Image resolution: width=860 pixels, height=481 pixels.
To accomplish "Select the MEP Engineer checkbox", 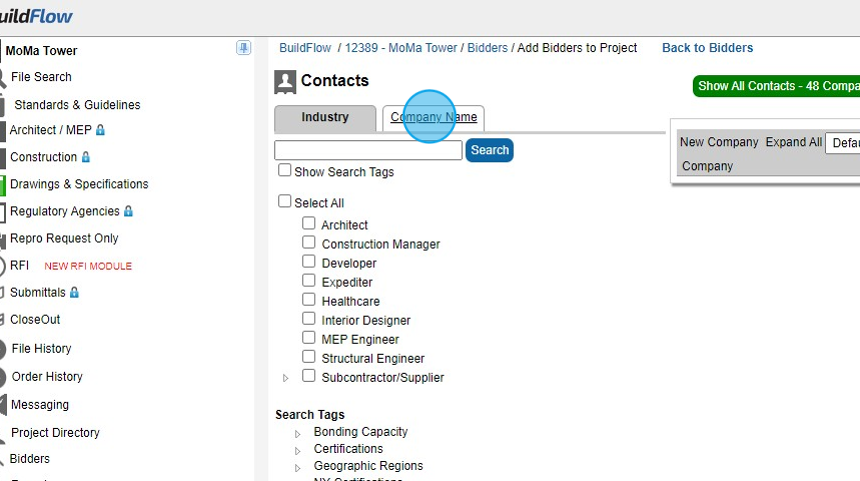I will click(309, 338).
